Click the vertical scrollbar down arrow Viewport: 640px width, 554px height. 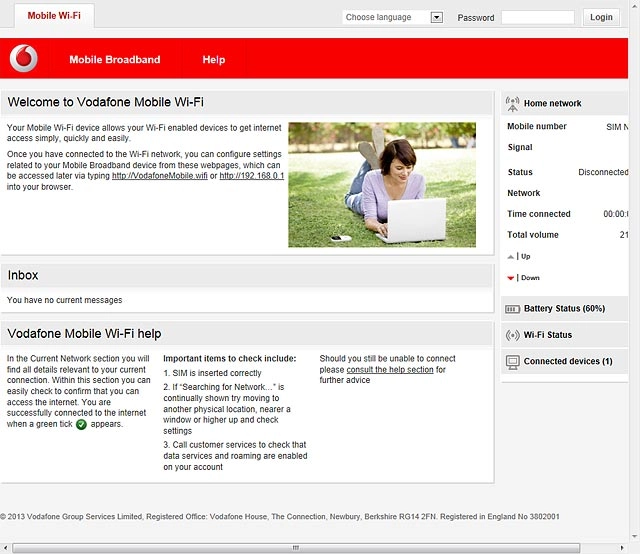click(x=634, y=536)
